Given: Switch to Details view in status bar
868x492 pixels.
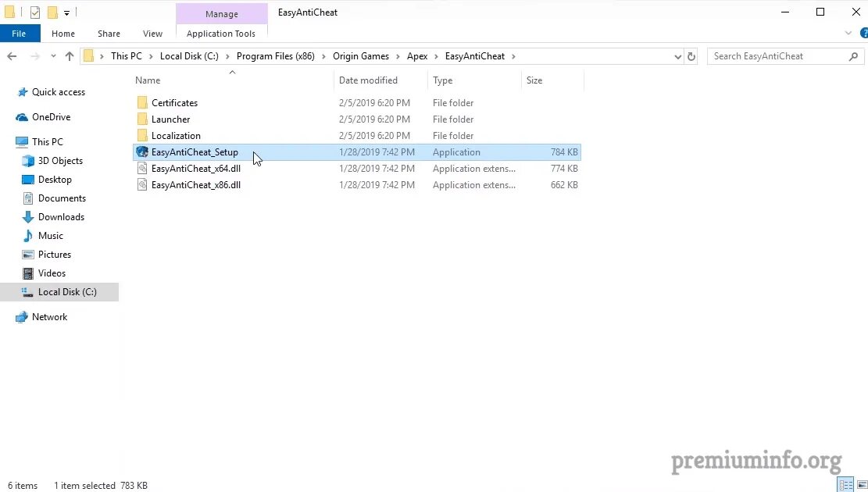Looking at the screenshot, I should (x=845, y=485).
